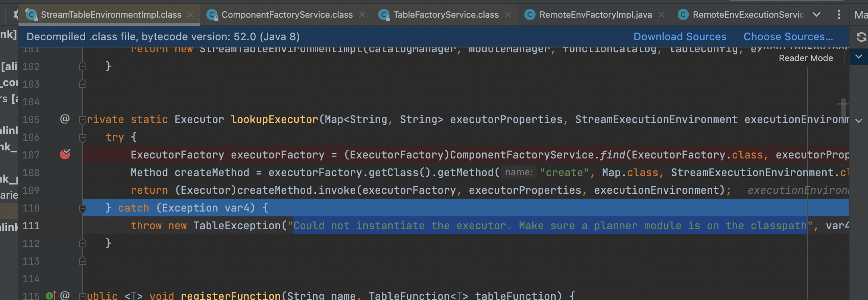The width and height of the screenshot is (868, 300).
Task: Open editor tab options menu
Action: 839,15
